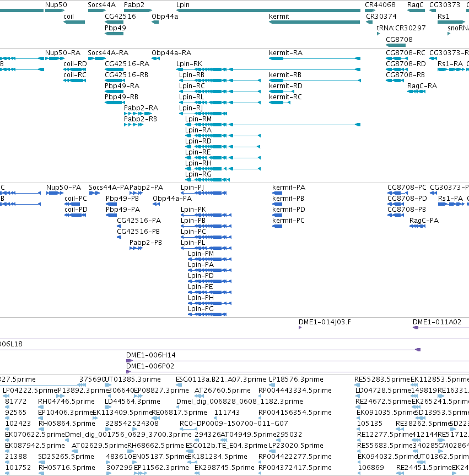The height and width of the screenshot is (476, 469).
Task: Select the kermit-PC protein label
Action: tap(288, 221)
